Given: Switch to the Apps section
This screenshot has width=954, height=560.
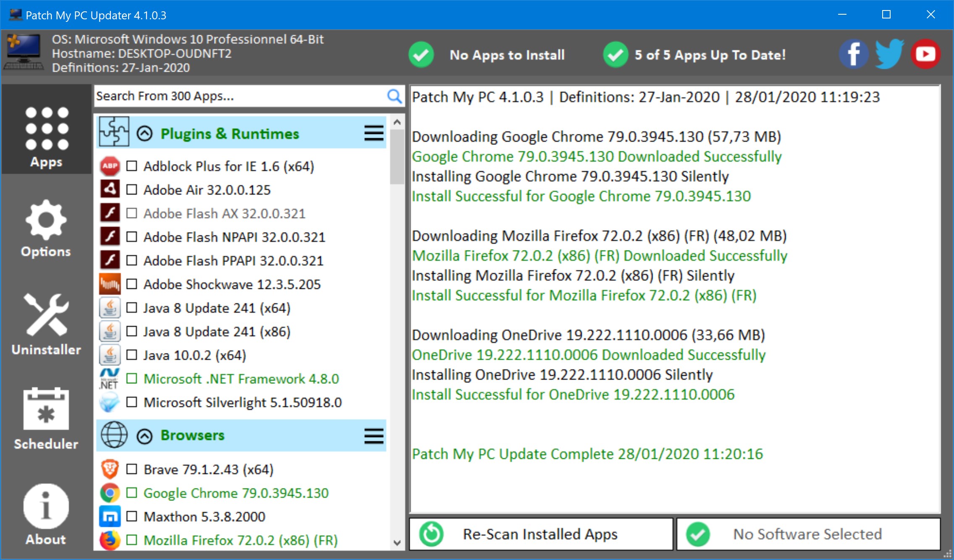Looking at the screenshot, I should pyautogui.click(x=46, y=129).
